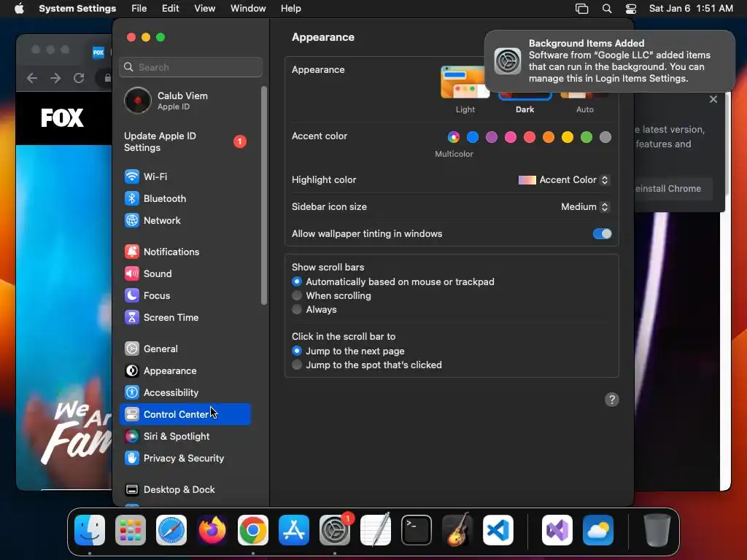747x560 pixels.
Task: Open Trash in the Dock
Action: click(x=657, y=530)
